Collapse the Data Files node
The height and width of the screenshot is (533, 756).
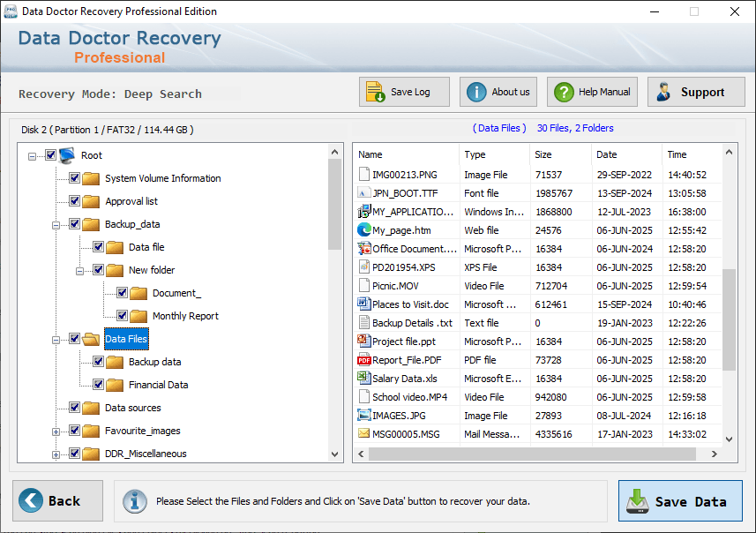click(56, 340)
